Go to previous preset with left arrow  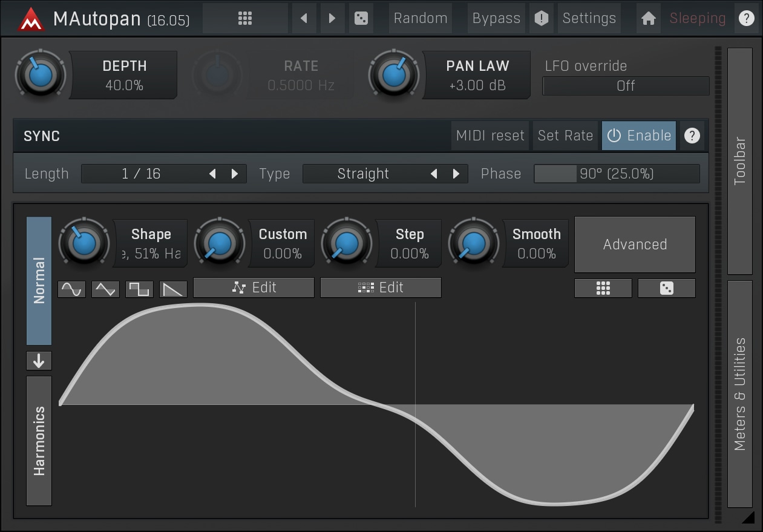[x=304, y=18]
